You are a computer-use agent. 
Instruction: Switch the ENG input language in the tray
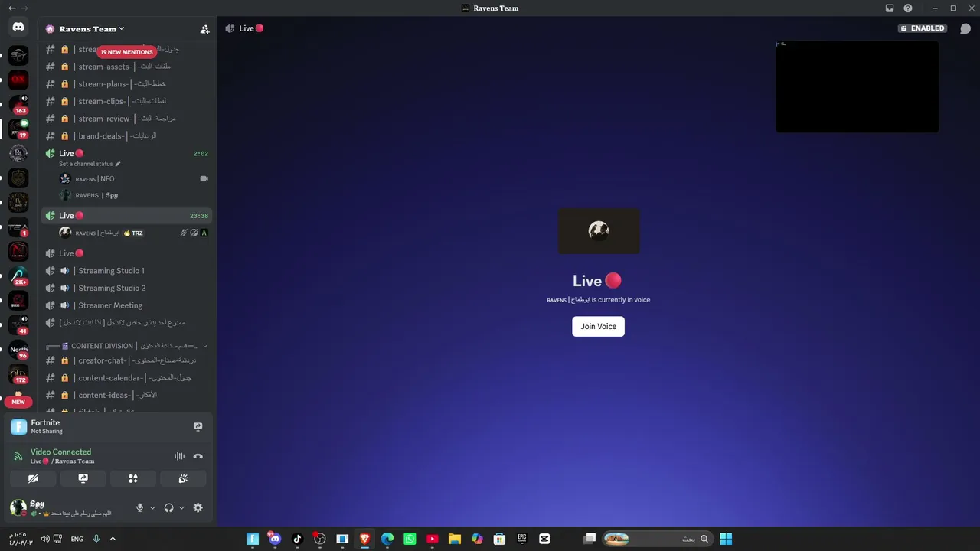(x=77, y=539)
